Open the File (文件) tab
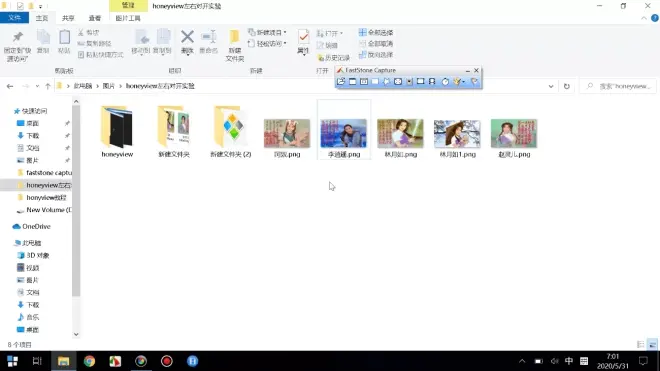Viewport: 660px width, 371px height. tap(14, 18)
